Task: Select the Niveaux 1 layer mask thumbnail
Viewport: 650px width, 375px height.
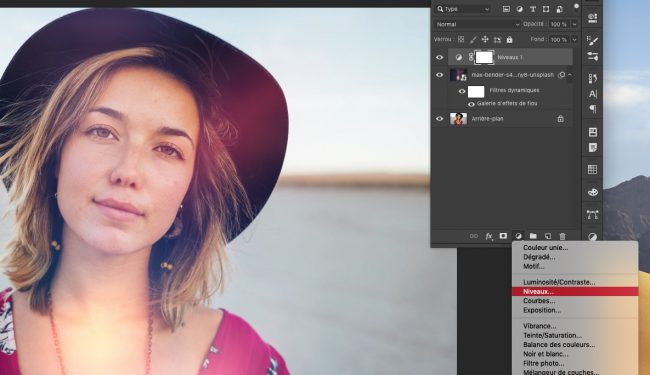Action: click(x=484, y=57)
